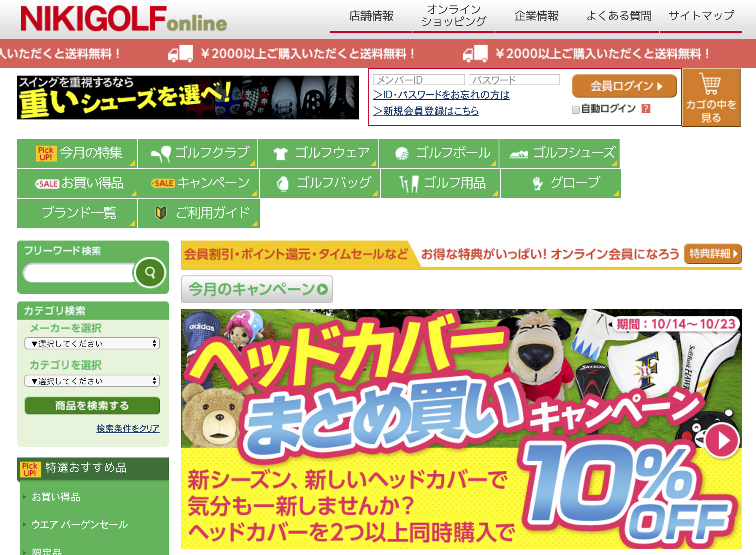Focus the パスワード input field
756x555 pixels.
coord(514,80)
